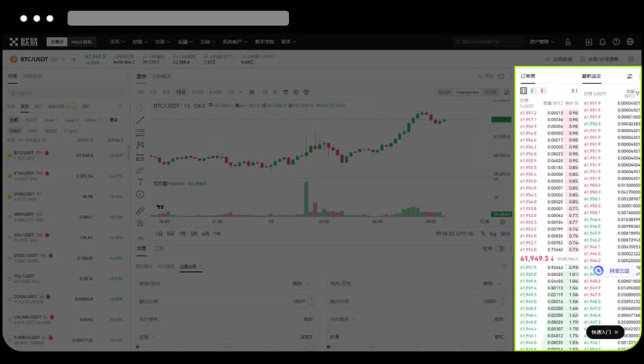Image resolution: width=644 pixels, height=364 pixels.
Task: Toggle log scale on the chart
Action: [493, 233]
